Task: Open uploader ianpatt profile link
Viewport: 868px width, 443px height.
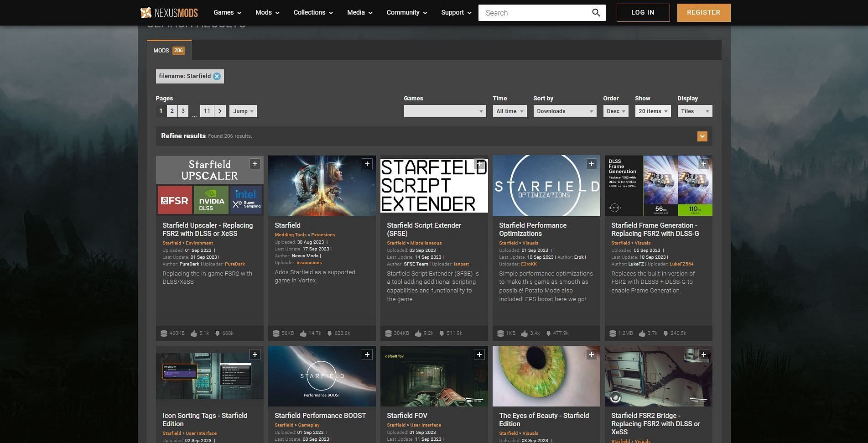Action: (x=461, y=264)
